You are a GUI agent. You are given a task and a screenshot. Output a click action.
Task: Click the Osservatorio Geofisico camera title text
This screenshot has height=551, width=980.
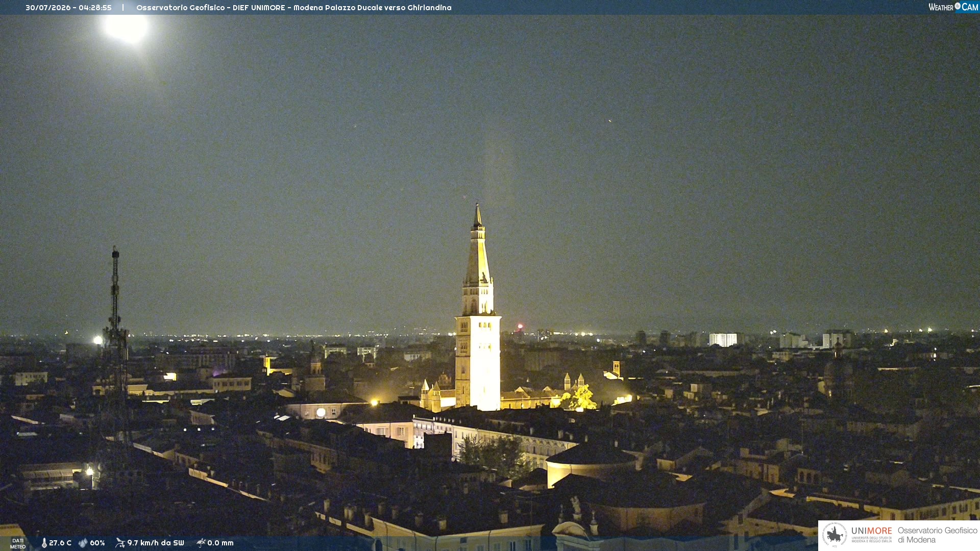(294, 8)
